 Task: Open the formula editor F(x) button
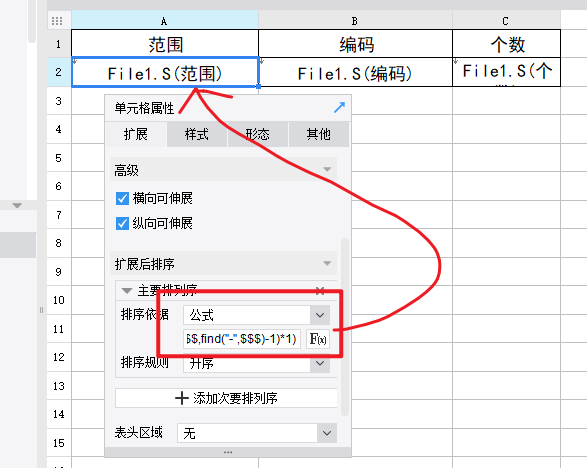tap(318, 339)
